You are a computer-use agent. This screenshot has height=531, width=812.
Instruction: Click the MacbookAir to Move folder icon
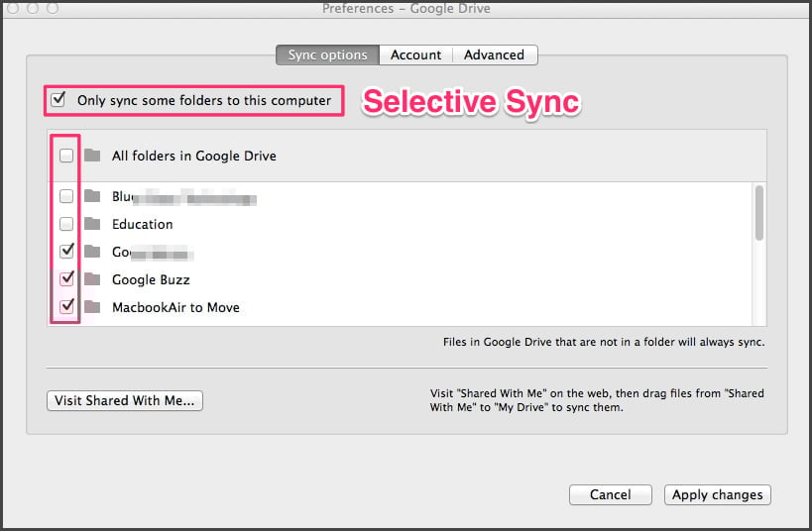coord(92,306)
